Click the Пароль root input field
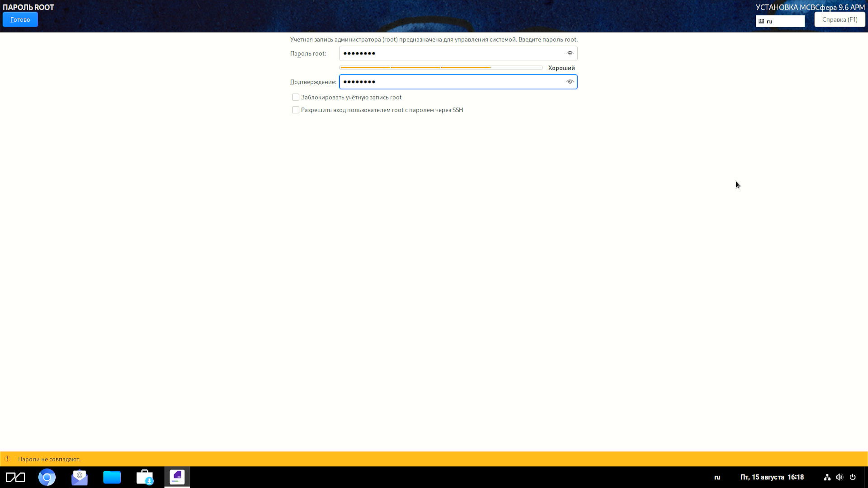 [x=452, y=53]
